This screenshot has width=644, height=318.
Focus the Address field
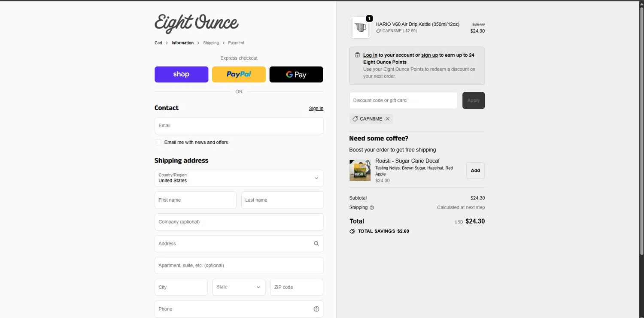pyautogui.click(x=239, y=244)
